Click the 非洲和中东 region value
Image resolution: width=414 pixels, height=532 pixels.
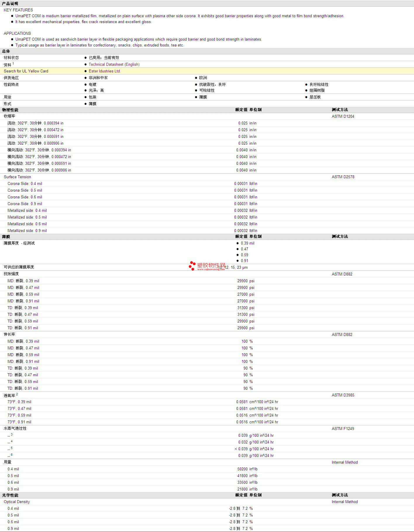(98, 78)
